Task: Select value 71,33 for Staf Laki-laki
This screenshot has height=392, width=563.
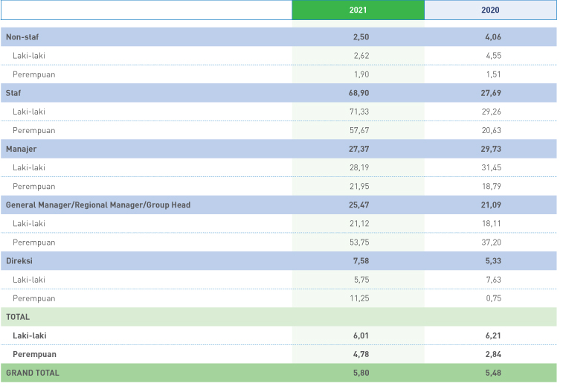Action: [x=359, y=112]
